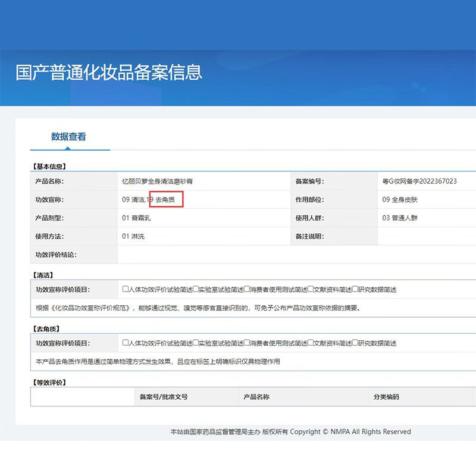Click the empty 备注说明 value field
The height and width of the screenshot is (476, 476).
pos(425,236)
